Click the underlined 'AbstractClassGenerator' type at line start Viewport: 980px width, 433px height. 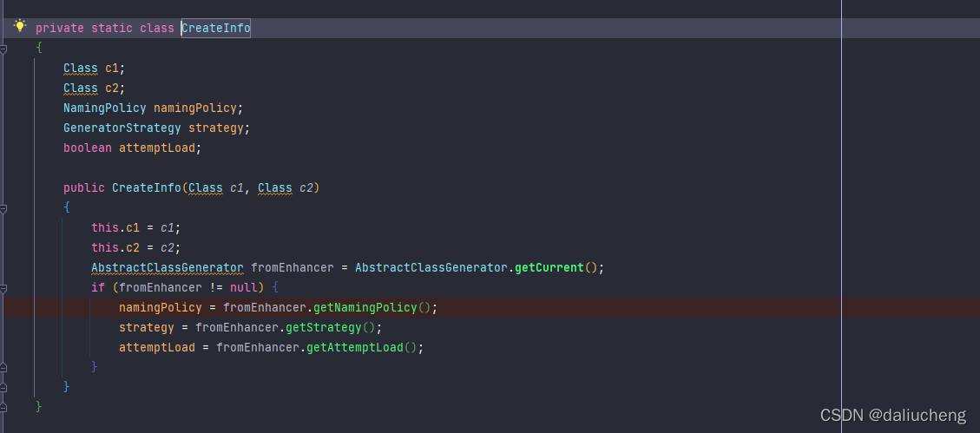coord(168,268)
